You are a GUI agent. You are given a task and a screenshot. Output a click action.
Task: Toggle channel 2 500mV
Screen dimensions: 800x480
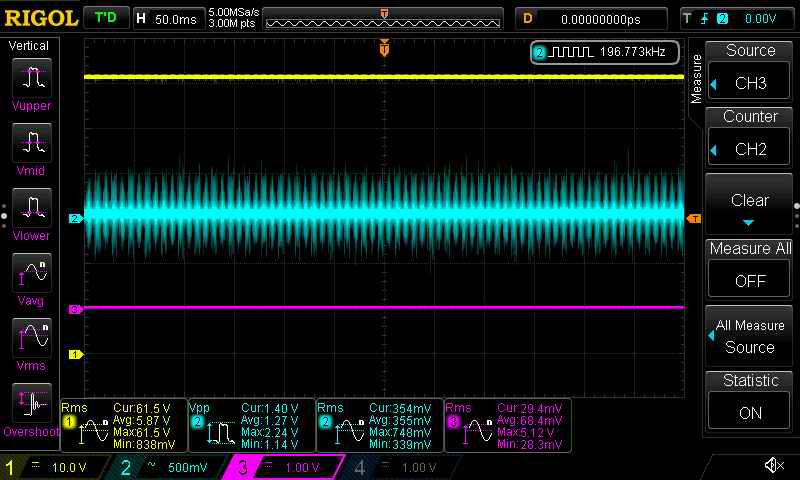166,467
